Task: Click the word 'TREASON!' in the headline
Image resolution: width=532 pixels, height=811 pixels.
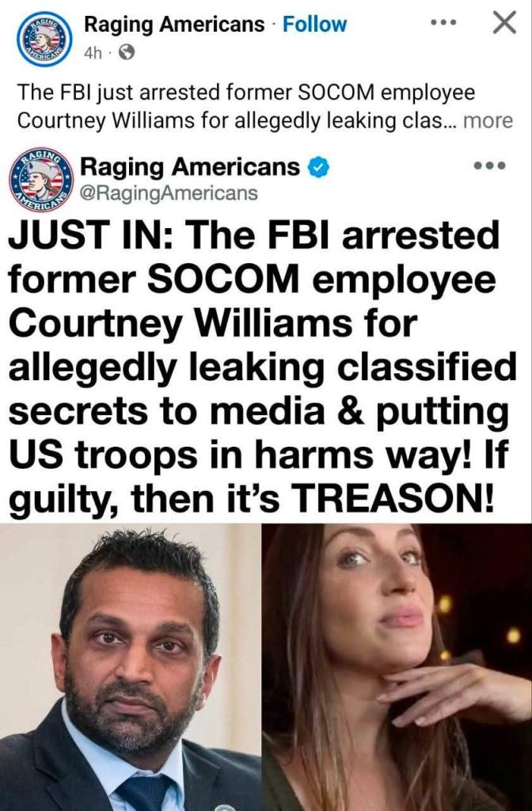Action: pyautogui.click(x=391, y=498)
